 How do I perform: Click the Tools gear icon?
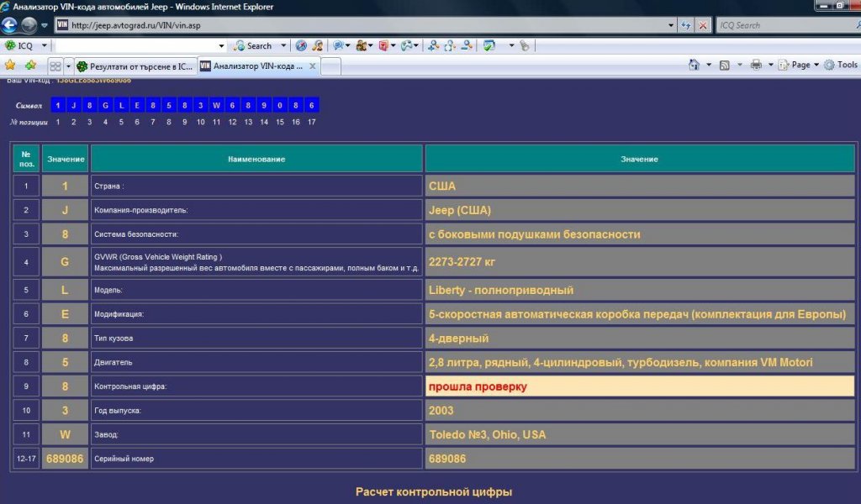click(829, 65)
